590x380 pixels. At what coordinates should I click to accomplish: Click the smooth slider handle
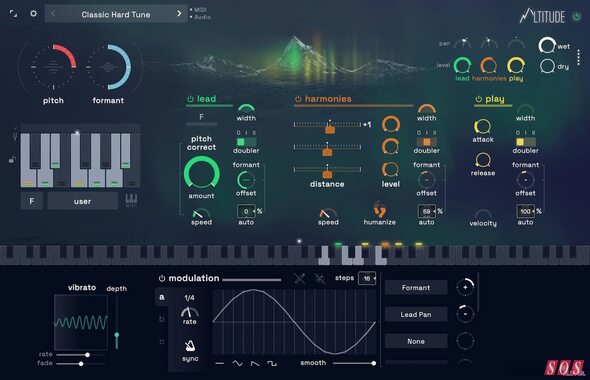[373, 363]
